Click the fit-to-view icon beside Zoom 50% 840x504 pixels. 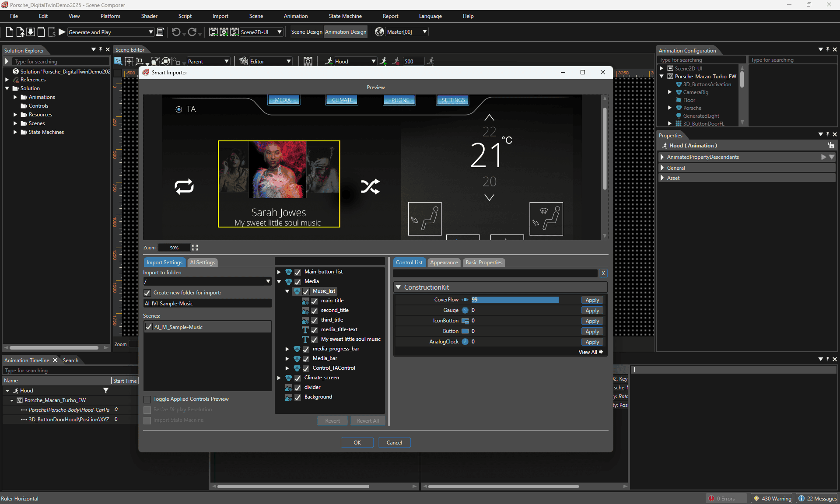click(195, 248)
